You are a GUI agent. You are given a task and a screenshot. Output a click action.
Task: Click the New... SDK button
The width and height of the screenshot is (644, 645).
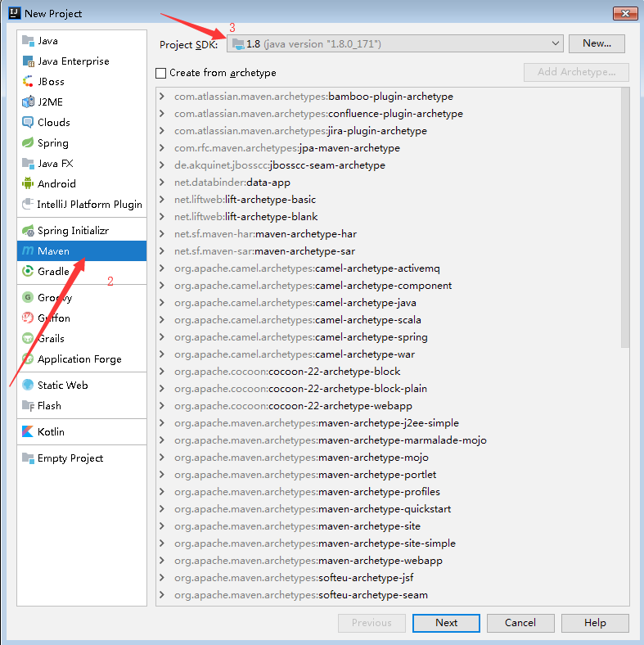click(597, 43)
